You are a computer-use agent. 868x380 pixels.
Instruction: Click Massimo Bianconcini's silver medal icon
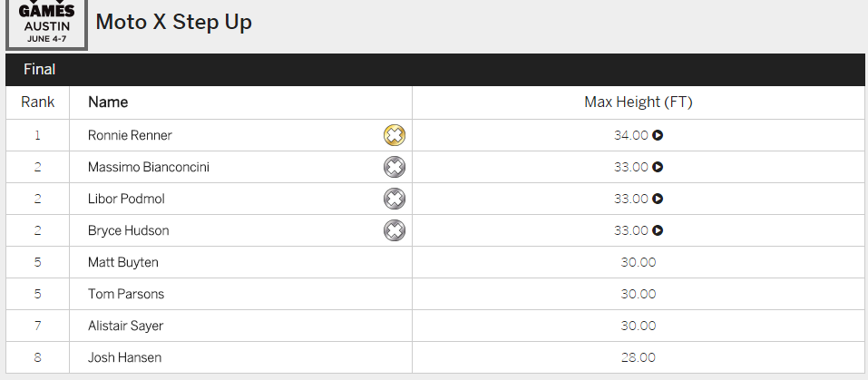[x=394, y=167]
